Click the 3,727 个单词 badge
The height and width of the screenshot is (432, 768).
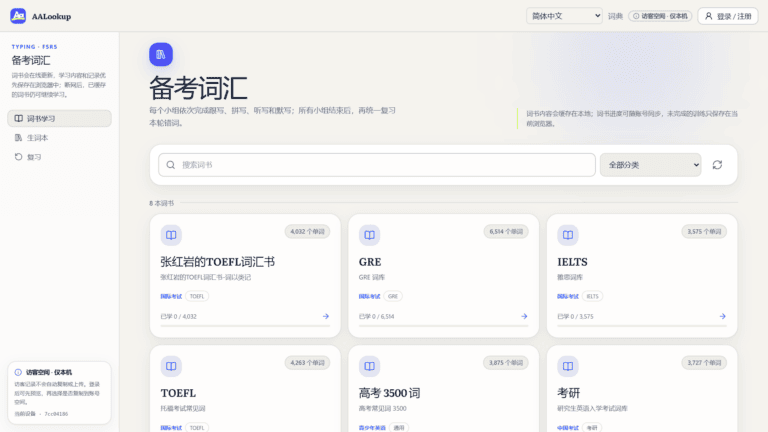point(704,363)
